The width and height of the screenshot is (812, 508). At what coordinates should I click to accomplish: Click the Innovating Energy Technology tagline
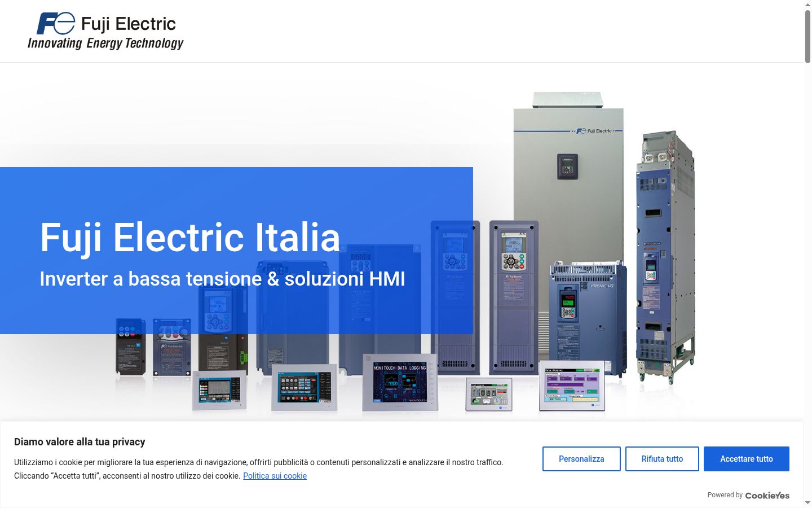pos(105,43)
